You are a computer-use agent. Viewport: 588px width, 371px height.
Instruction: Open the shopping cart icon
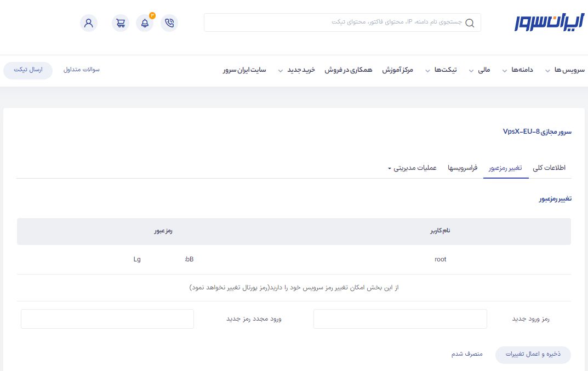[121, 23]
